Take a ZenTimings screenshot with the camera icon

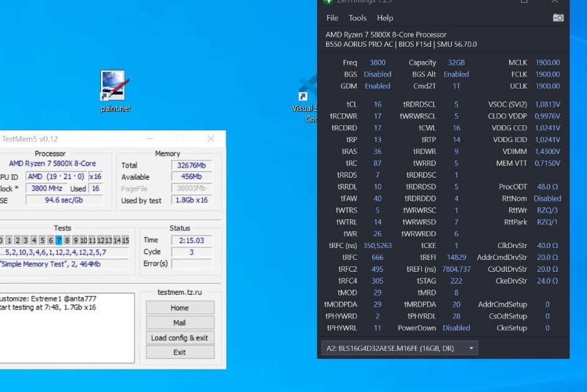pos(558,17)
